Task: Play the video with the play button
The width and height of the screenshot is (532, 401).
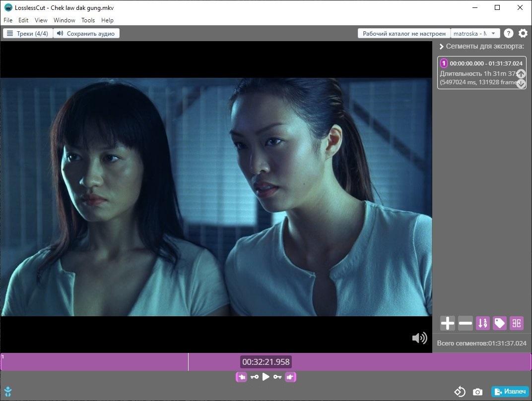Action: 266,377
